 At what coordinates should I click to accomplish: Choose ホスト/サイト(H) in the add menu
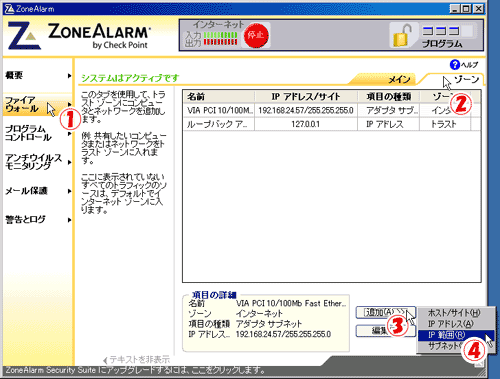[455, 313]
